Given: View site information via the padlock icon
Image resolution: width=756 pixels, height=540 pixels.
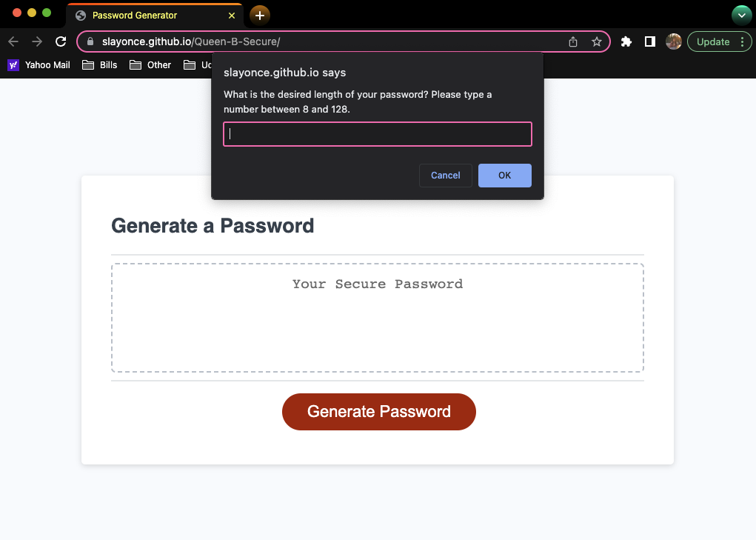Looking at the screenshot, I should click(90, 41).
